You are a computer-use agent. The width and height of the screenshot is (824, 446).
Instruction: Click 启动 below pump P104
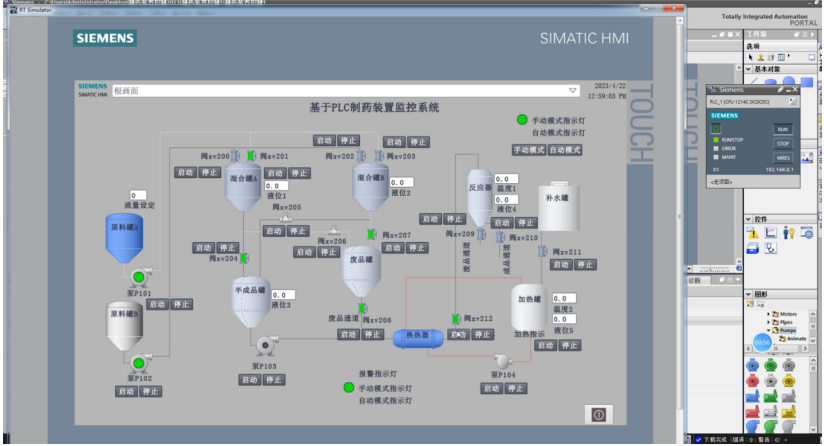pos(491,388)
